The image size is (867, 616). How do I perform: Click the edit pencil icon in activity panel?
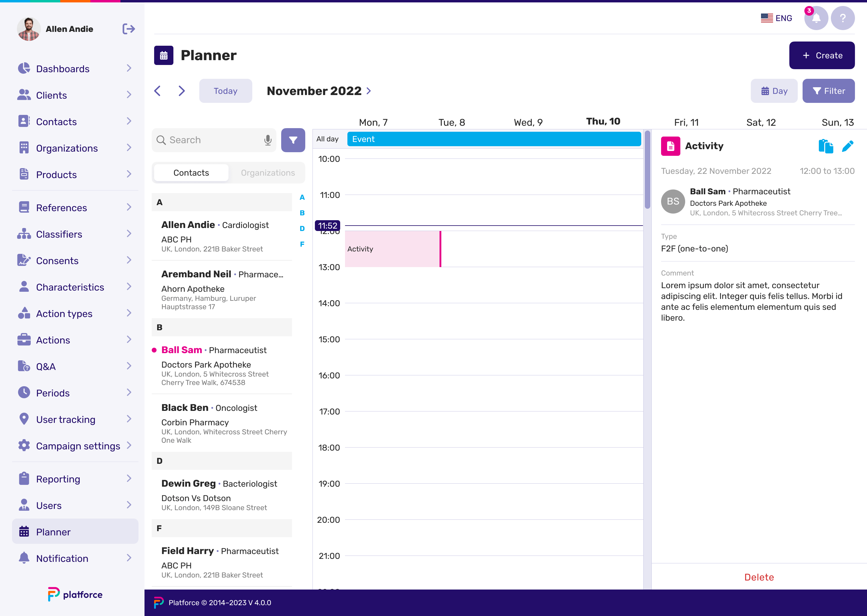pyautogui.click(x=848, y=145)
